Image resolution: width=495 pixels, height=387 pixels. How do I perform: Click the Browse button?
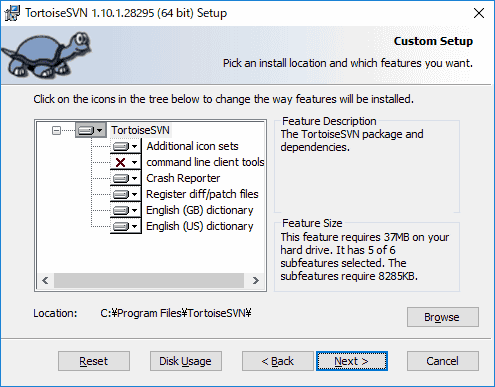click(x=443, y=317)
